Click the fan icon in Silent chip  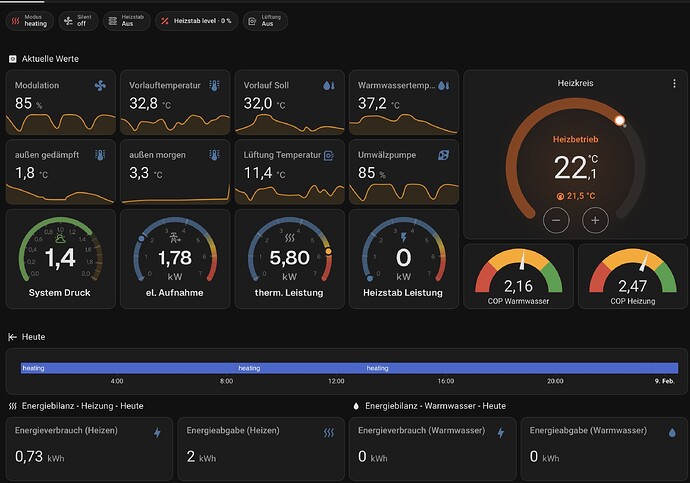click(68, 21)
